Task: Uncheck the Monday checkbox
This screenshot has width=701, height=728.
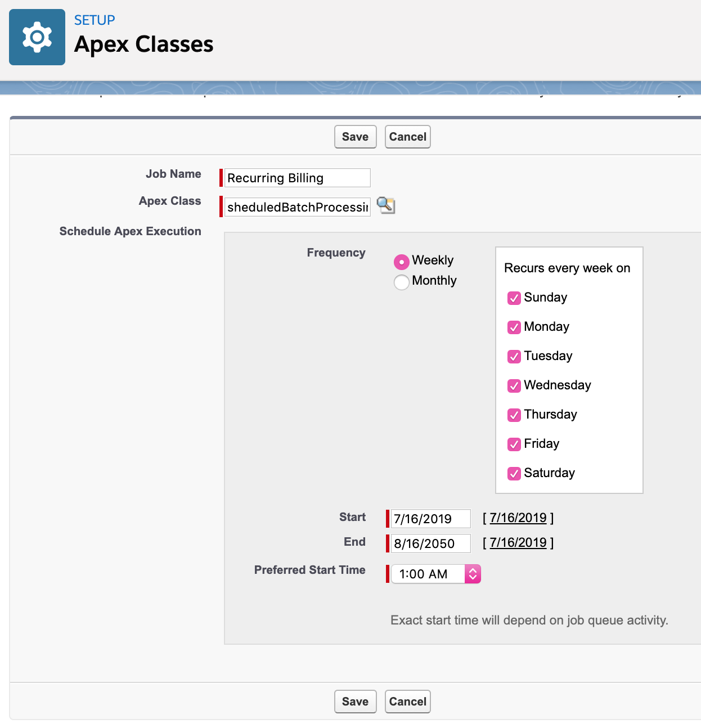Action: 514,327
